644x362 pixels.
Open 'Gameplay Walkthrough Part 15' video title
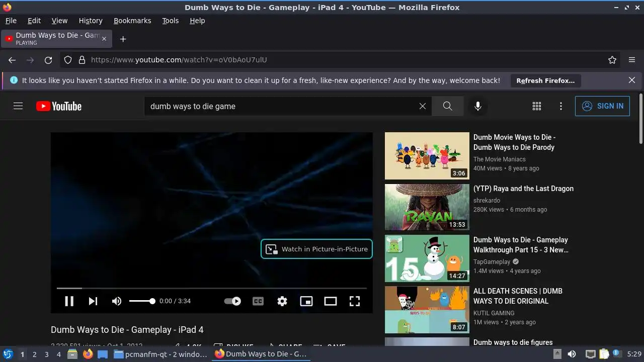click(521, 245)
